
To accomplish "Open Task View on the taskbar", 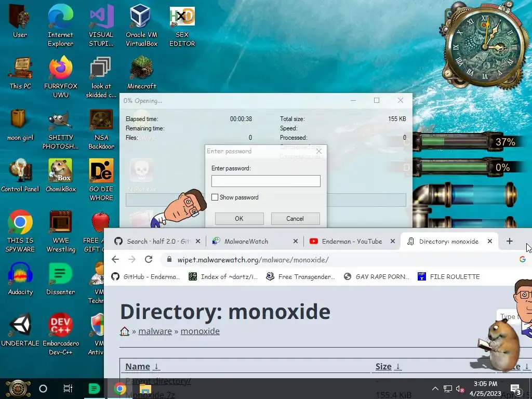I will (x=68, y=389).
